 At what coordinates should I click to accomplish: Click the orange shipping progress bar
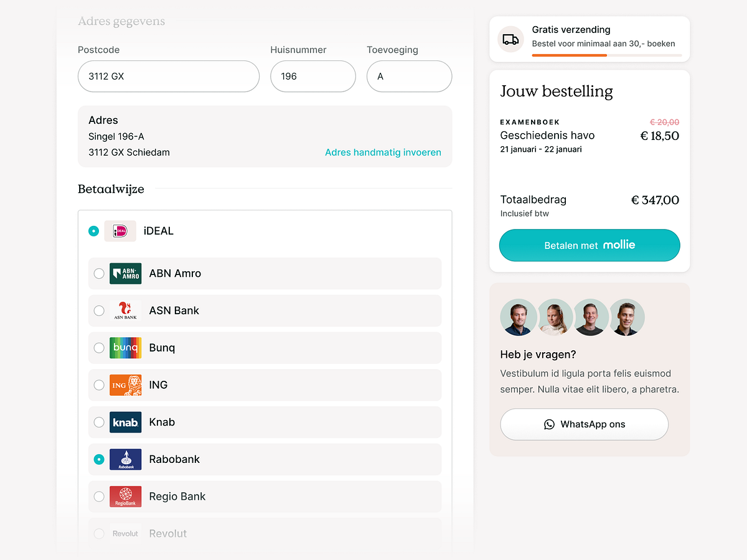tap(568, 56)
